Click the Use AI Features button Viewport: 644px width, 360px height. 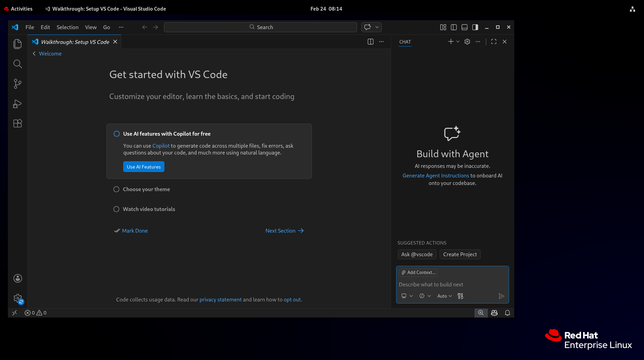click(143, 166)
